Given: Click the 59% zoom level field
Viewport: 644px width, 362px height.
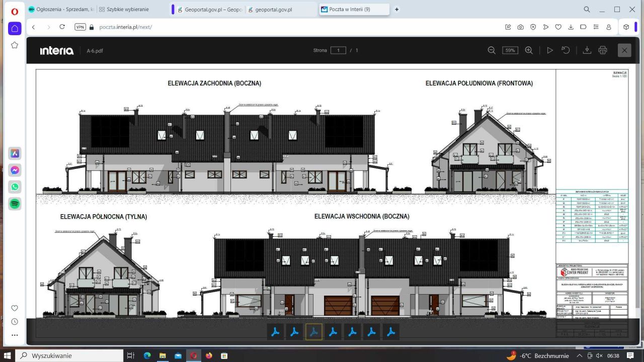Looking at the screenshot, I should point(510,50).
